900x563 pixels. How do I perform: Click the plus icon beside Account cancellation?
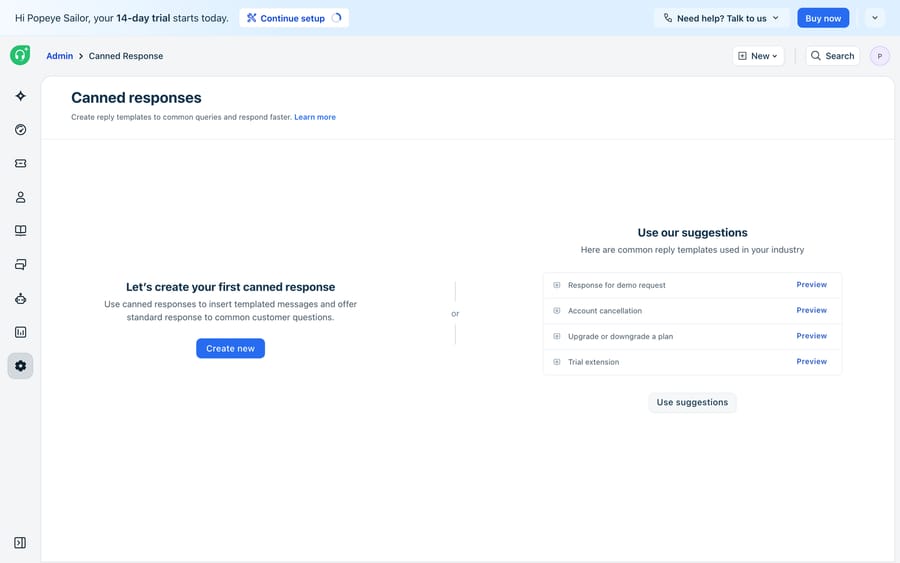tap(556, 310)
